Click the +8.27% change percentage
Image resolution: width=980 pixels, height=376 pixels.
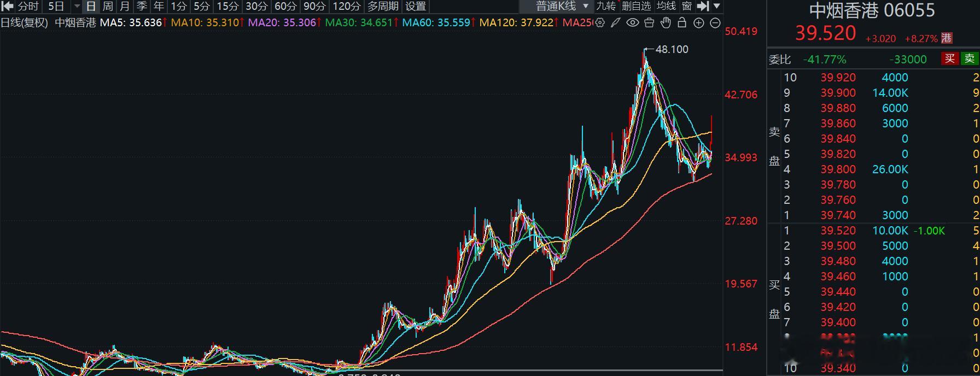point(921,39)
